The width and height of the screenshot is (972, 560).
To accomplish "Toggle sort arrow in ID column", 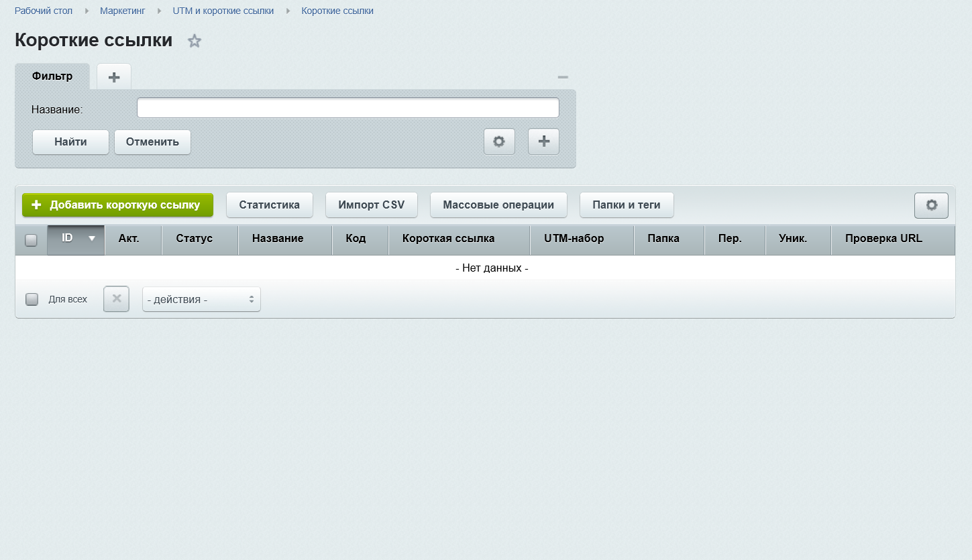I will click(92, 238).
